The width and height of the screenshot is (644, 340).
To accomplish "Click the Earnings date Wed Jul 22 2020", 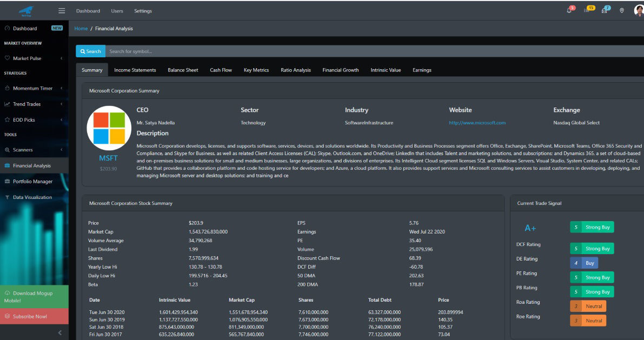I will 427,232.
